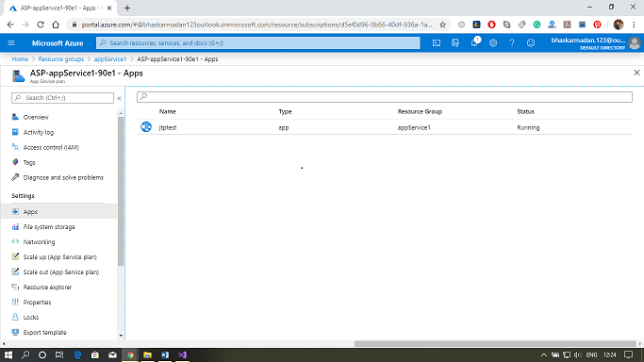Click the Microsoft Azure logo text
The image size is (644, 362).
[58, 43]
